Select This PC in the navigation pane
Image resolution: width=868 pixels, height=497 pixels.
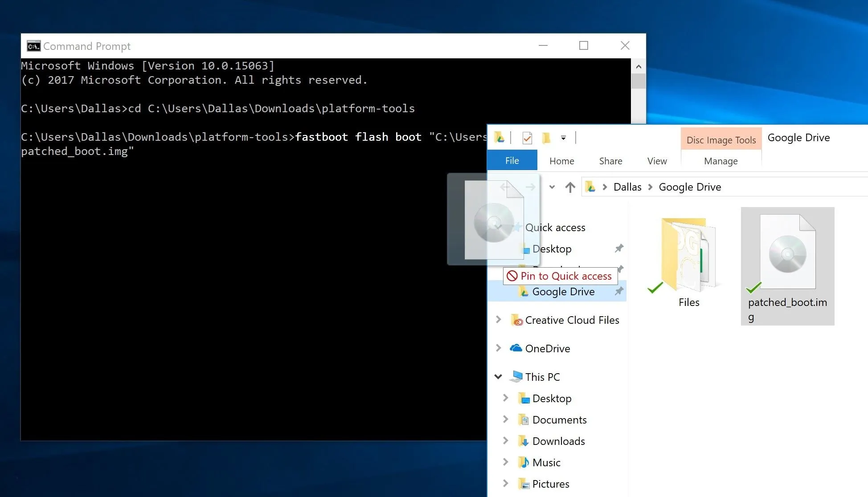542,377
